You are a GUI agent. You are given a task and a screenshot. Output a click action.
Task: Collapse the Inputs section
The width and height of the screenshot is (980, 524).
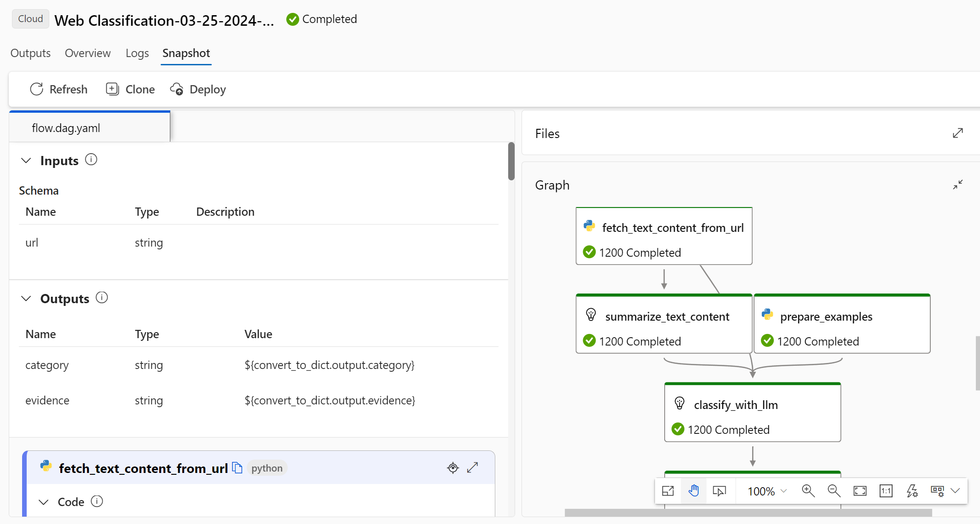pos(26,161)
